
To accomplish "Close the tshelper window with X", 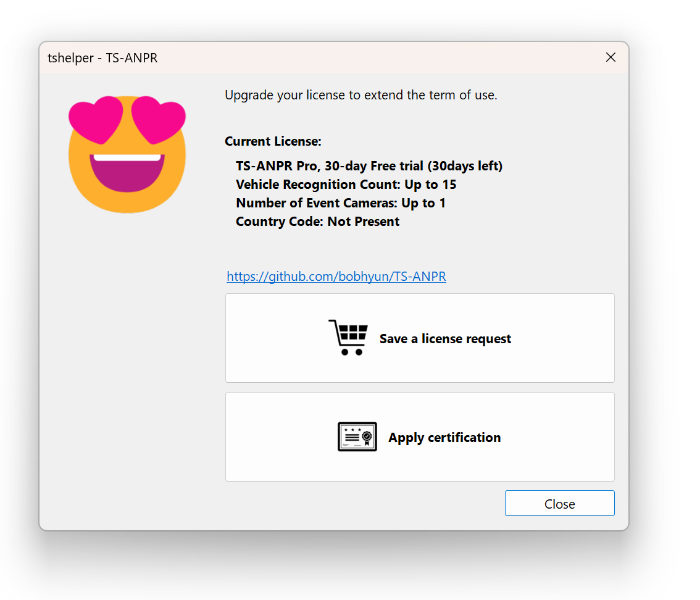I will coord(610,57).
